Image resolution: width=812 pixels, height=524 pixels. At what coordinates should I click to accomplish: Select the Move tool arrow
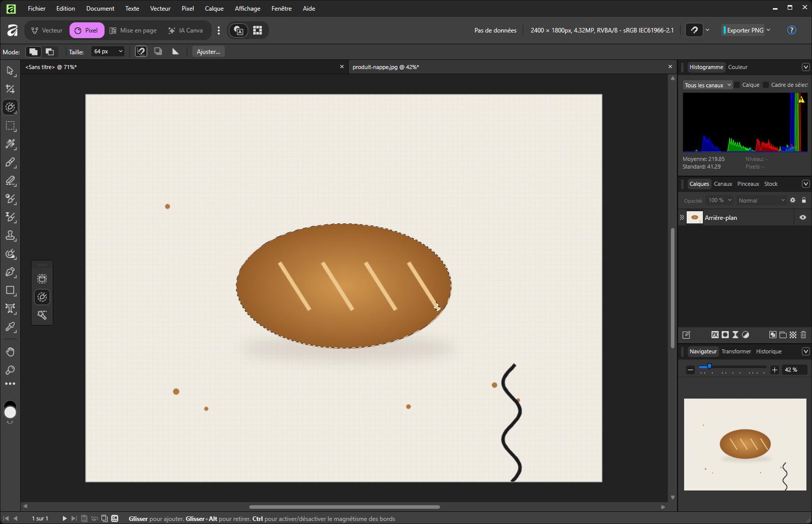tap(10, 71)
